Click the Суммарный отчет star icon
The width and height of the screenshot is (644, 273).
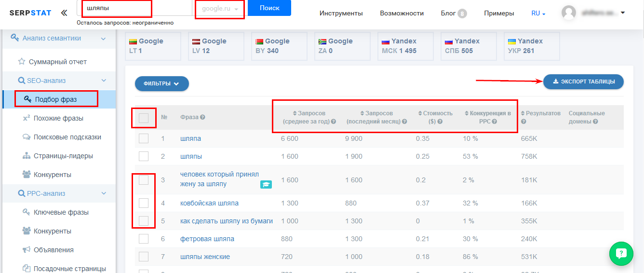point(21,62)
